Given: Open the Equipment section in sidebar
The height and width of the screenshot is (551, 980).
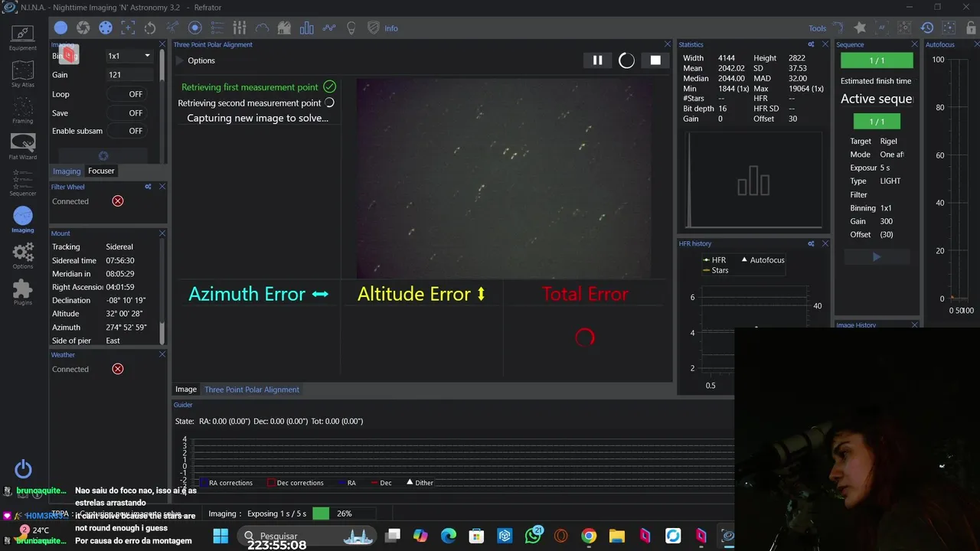Looking at the screenshot, I should point(23,37).
